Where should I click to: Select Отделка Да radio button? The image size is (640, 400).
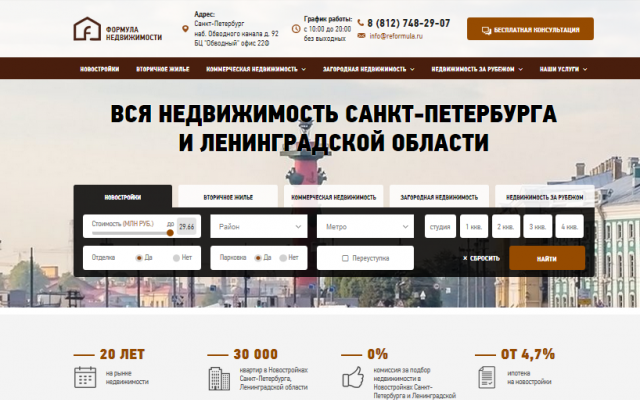pyautogui.click(x=139, y=258)
